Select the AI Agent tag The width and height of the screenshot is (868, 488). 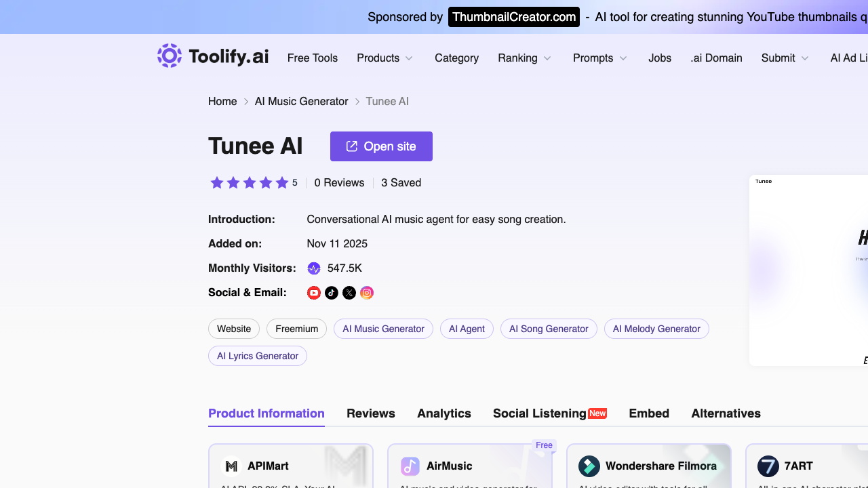pos(467,329)
